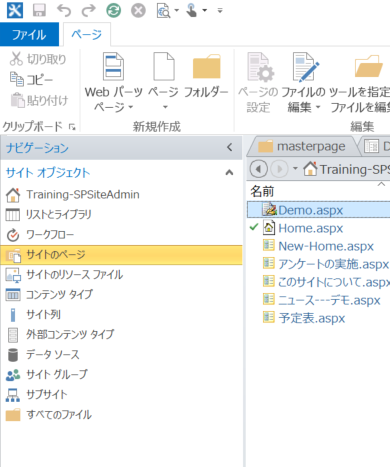Select Demo.aspx file

click(x=319, y=210)
